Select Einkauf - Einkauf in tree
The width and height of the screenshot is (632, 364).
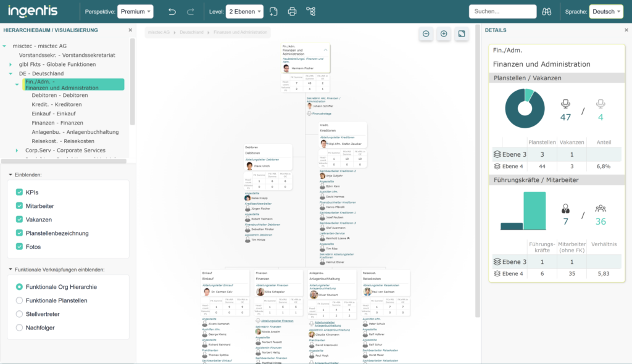click(54, 114)
